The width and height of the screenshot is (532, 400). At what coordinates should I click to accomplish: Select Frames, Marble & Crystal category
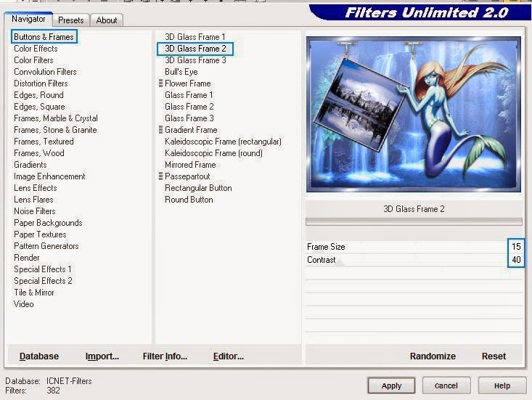click(56, 118)
